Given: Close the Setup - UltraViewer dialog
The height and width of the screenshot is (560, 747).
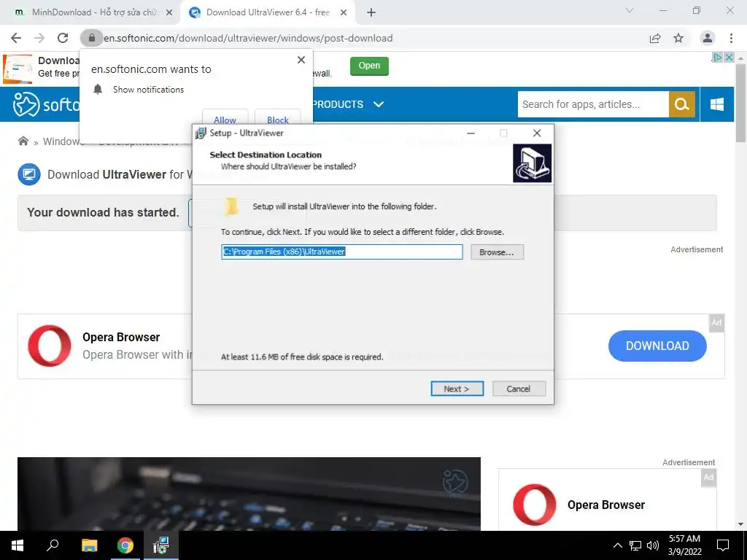Looking at the screenshot, I should 537,133.
